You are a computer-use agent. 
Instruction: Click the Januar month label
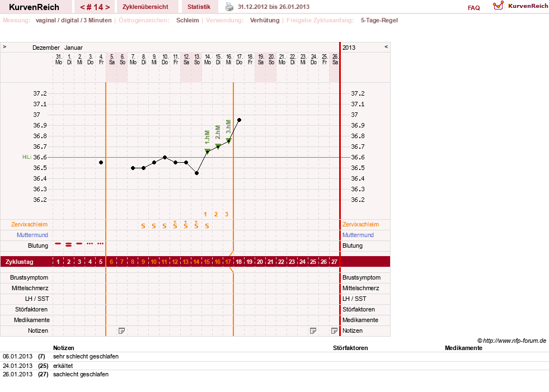click(73, 48)
